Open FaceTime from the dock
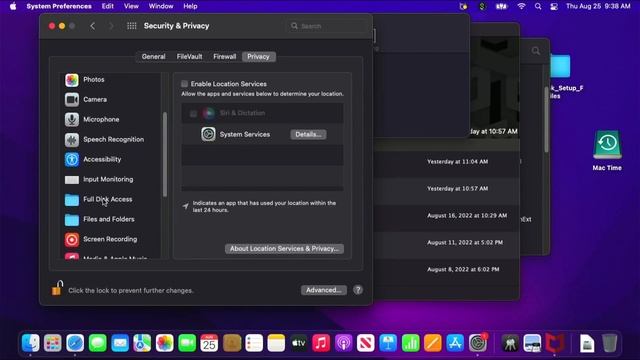This screenshot has height=360, width=640. click(187, 343)
